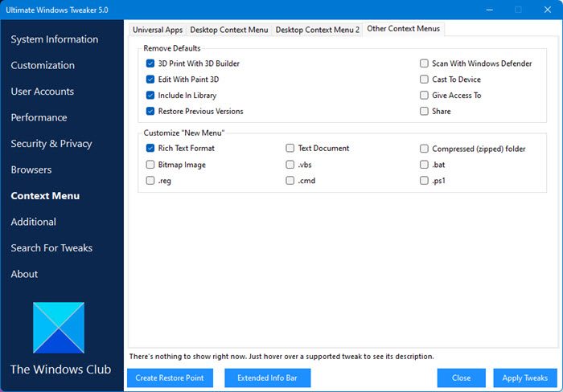Enable the Bitmap Image checkbox
The width and height of the screenshot is (563, 392).
click(x=150, y=165)
